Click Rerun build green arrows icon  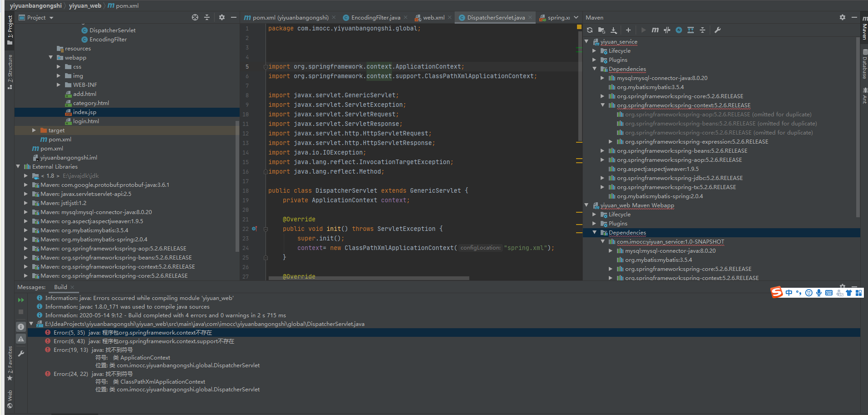click(21, 300)
